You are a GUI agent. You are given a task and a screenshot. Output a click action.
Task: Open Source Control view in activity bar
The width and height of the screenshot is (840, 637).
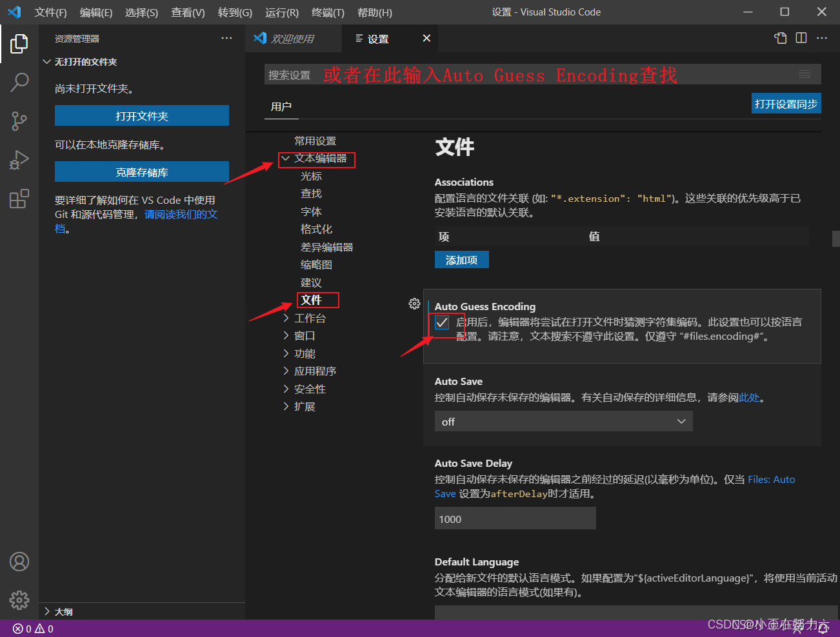pos(19,121)
